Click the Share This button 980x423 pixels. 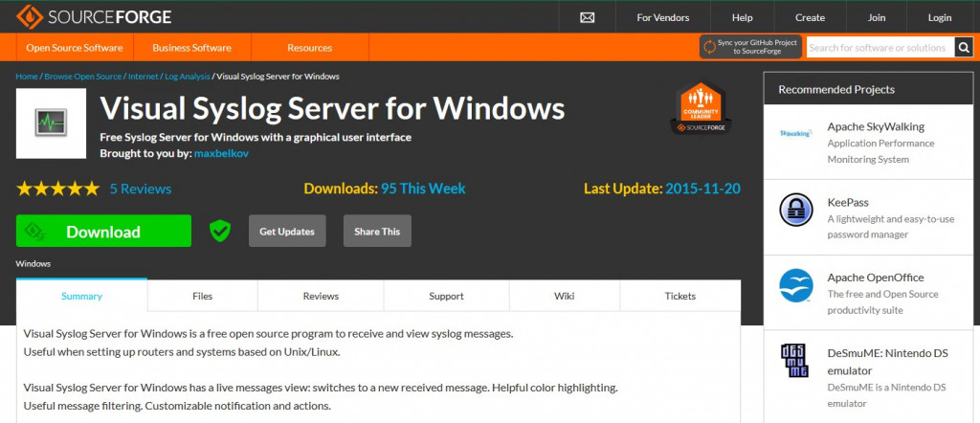[x=377, y=231]
